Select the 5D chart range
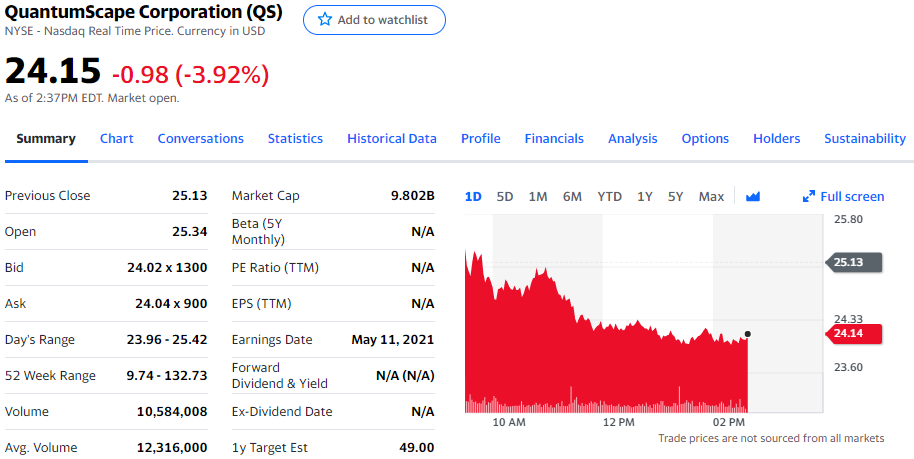This screenshot has width=914, height=459. point(505,197)
